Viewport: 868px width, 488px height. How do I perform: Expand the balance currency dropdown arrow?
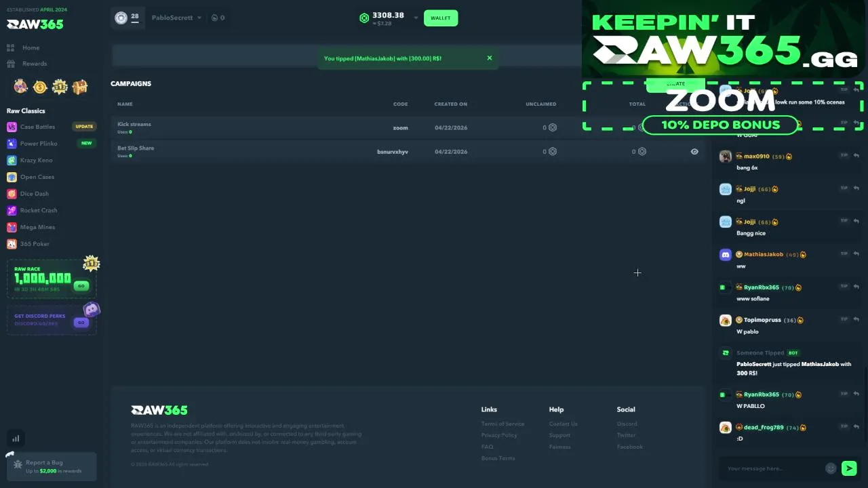tap(416, 18)
